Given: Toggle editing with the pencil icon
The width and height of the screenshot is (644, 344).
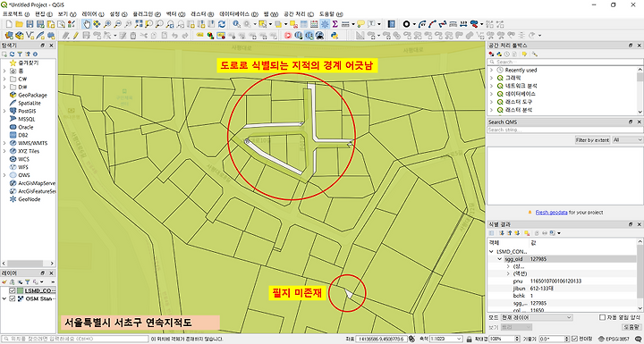Looking at the screenshot, I should (x=76, y=36).
